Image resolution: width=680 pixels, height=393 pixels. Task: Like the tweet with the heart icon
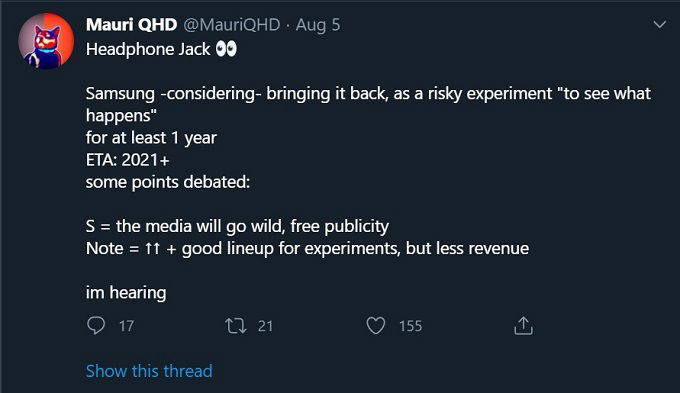(x=376, y=325)
